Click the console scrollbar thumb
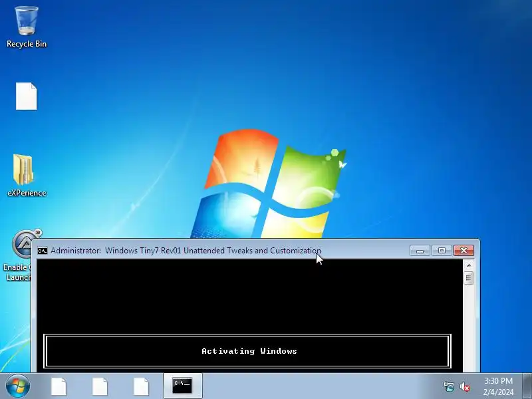Screen dimensions: 532x399 coord(469,278)
